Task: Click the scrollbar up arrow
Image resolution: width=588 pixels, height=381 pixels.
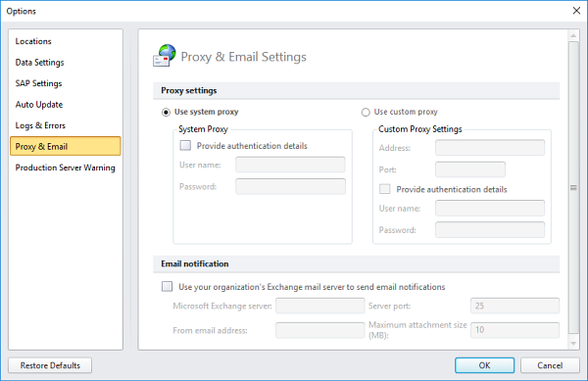Action: point(573,35)
